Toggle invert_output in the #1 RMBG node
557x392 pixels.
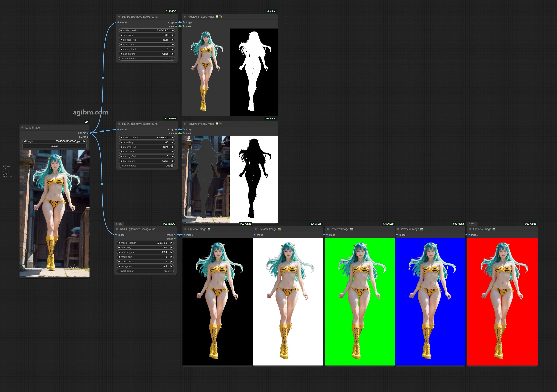point(147,59)
